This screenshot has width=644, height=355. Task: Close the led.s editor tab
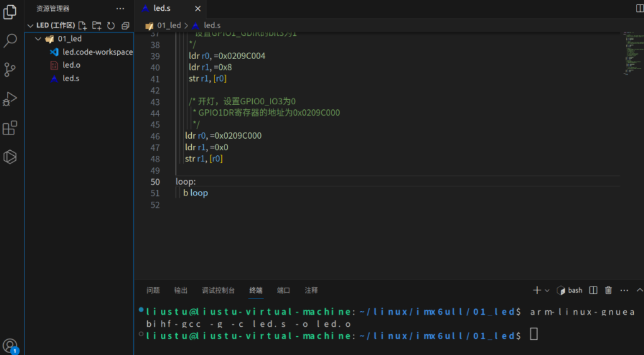[x=197, y=8]
